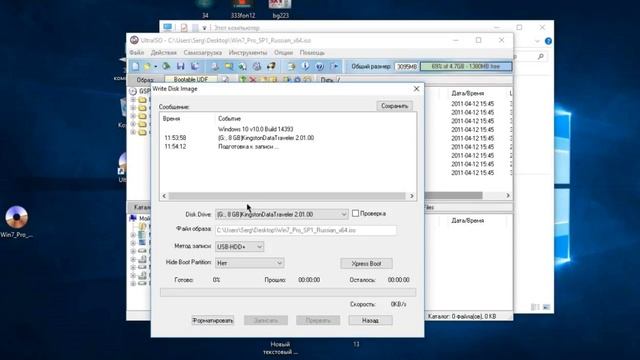Click the bg223 desktop icon
Screen dimensions: 640x360
pos(280,10)
